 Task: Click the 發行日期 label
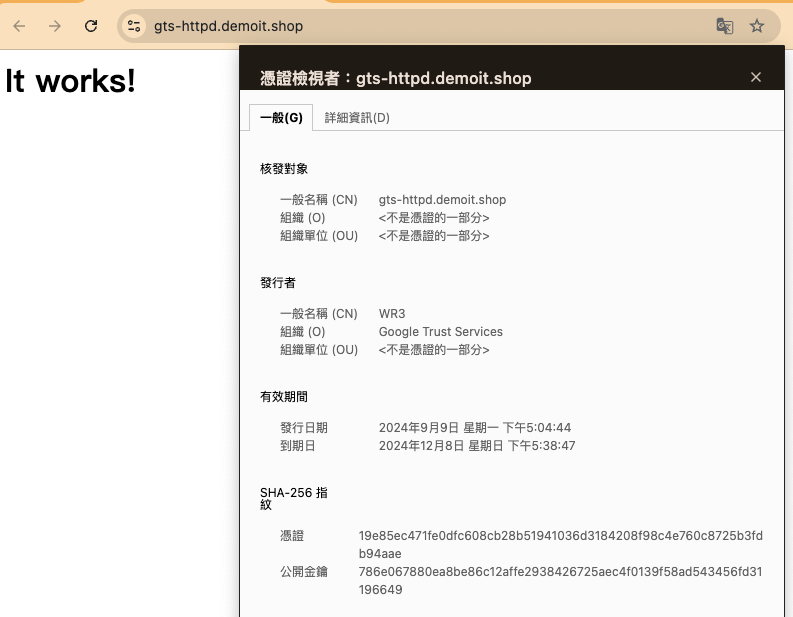[x=304, y=428]
